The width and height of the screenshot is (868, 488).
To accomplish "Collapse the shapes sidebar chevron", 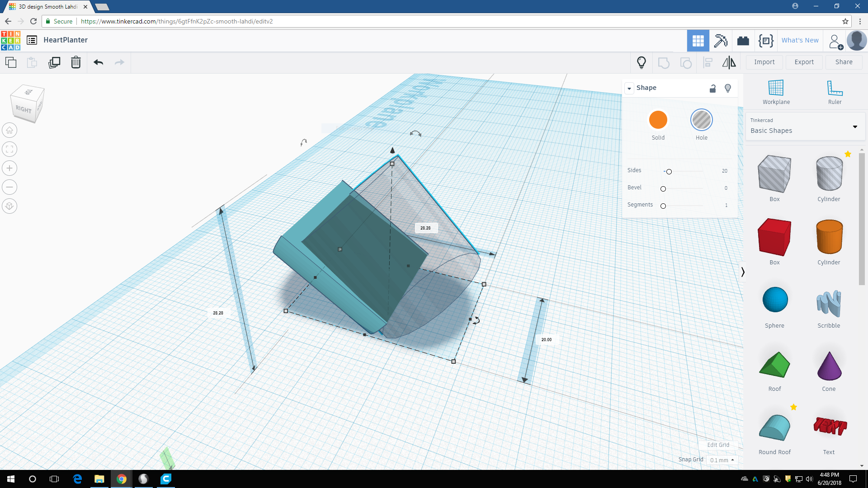I will 743,272.
